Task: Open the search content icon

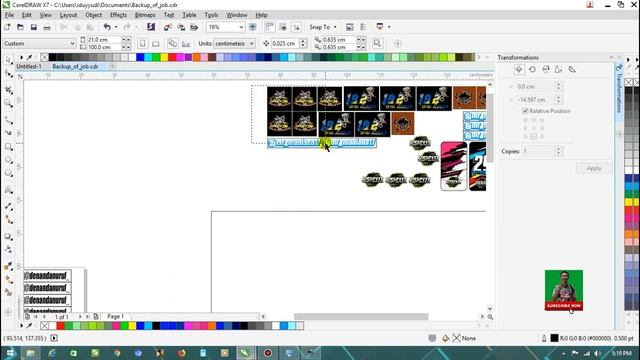Action: pos(151,27)
